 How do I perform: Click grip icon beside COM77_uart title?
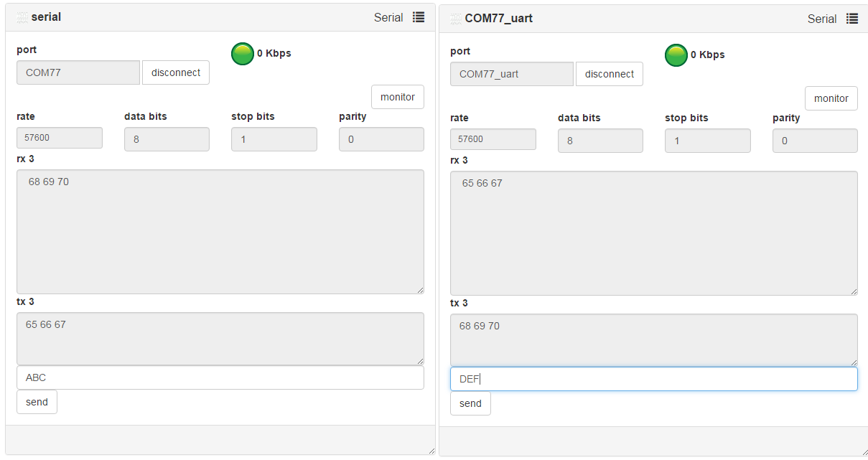[456, 19]
